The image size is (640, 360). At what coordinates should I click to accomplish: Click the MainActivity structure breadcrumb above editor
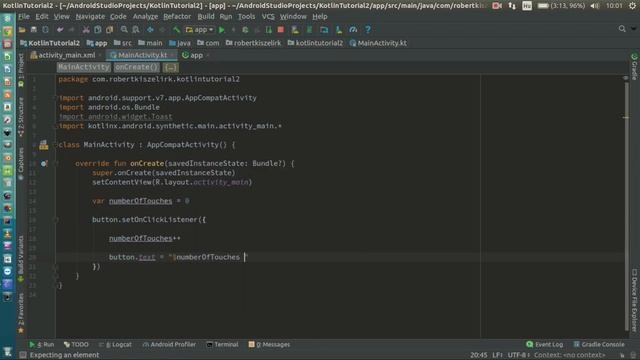pyautogui.click(x=84, y=67)
